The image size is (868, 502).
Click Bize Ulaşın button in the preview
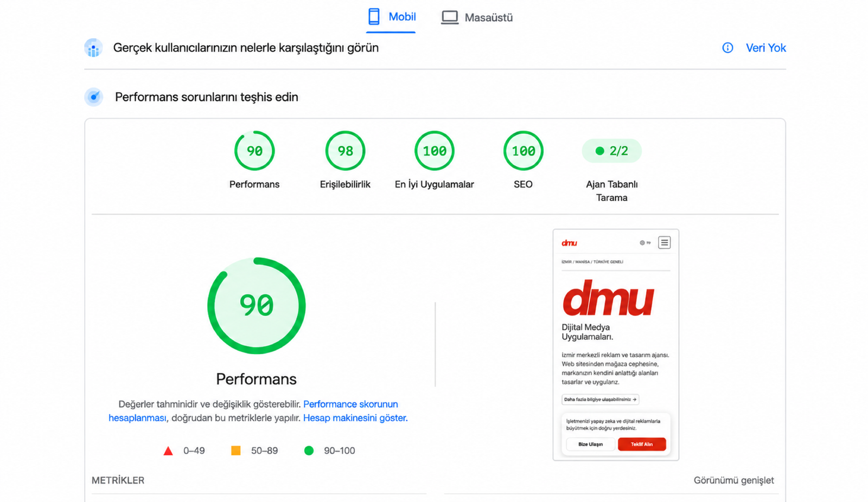coord(590,444)
